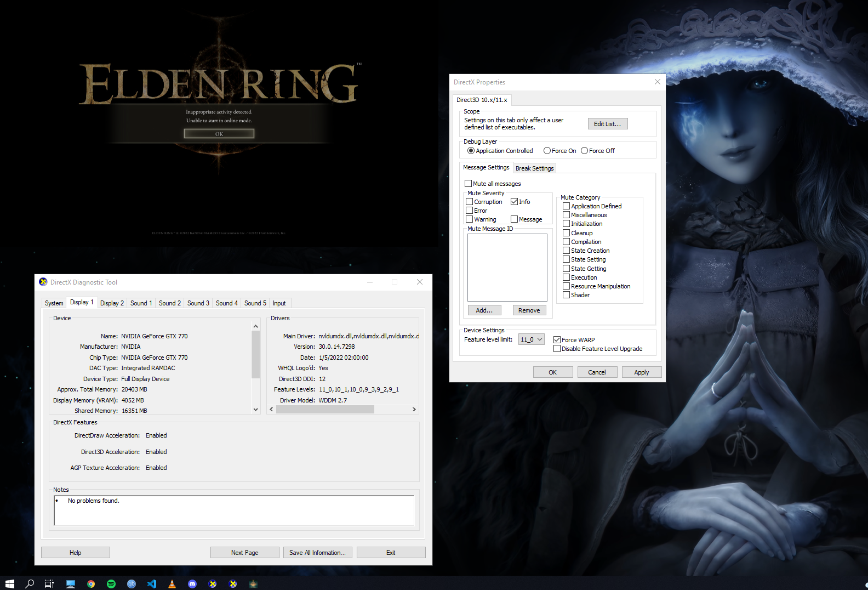Click Drivers panel scroll right arrow
The height and width of the screenshot is (590, 868).
[414, 410]
